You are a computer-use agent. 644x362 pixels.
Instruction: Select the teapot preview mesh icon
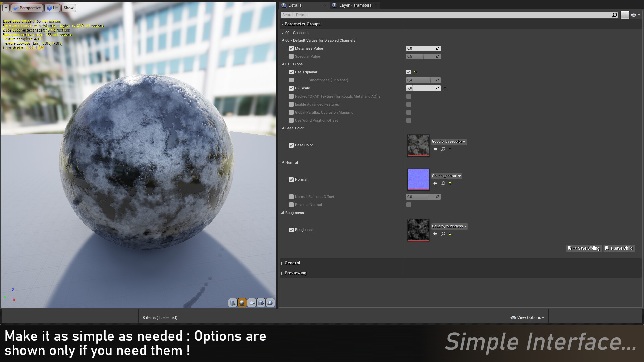pos(270,303)
